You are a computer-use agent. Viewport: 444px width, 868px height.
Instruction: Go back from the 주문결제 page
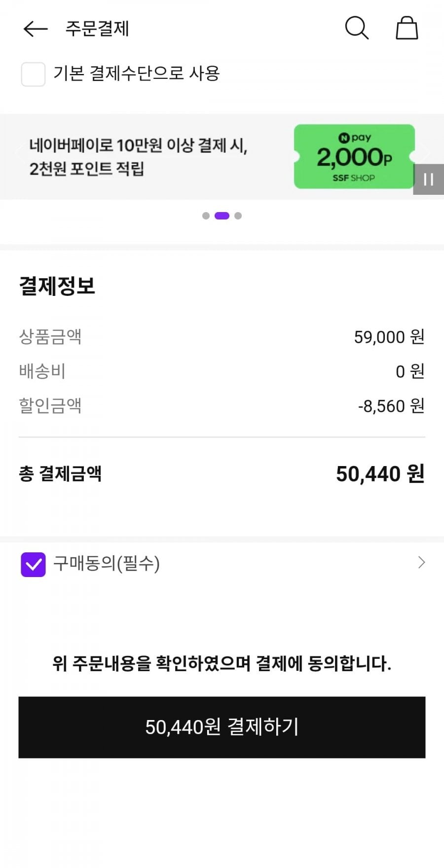(35, 29)
